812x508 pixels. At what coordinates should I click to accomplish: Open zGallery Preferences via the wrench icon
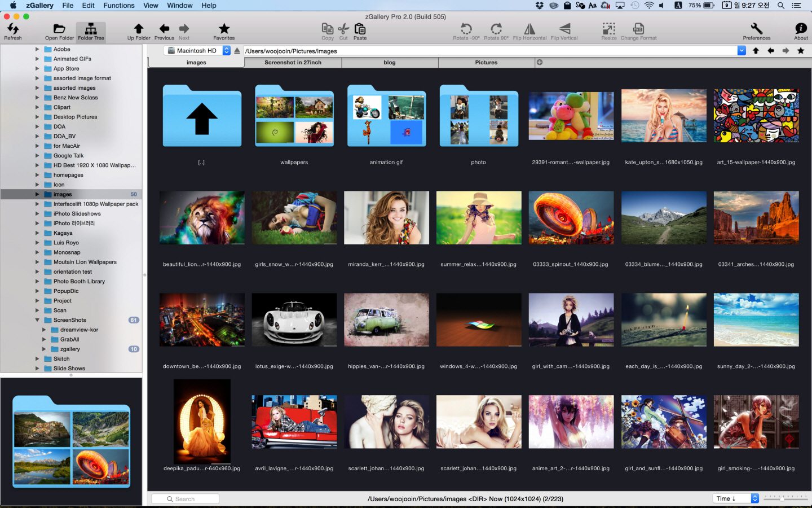(756, 28)
